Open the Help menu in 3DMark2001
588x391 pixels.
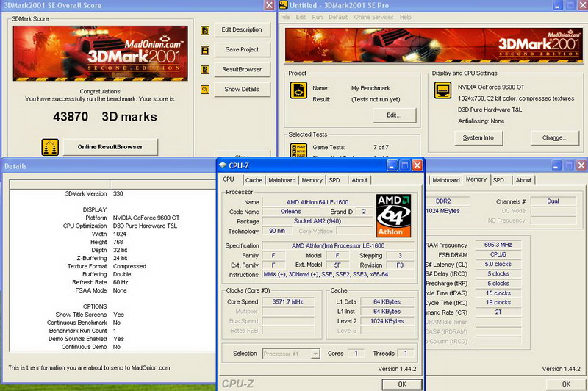(406, 17)
